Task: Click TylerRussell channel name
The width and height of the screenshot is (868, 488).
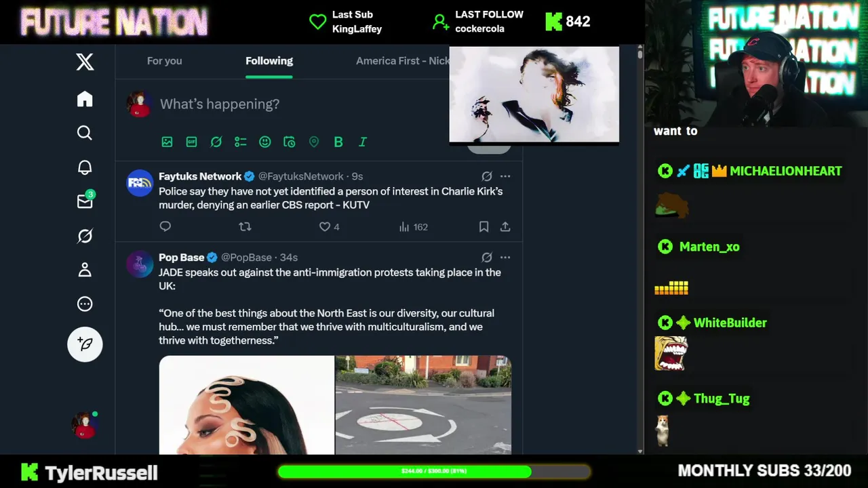Action: click(101, 472)
